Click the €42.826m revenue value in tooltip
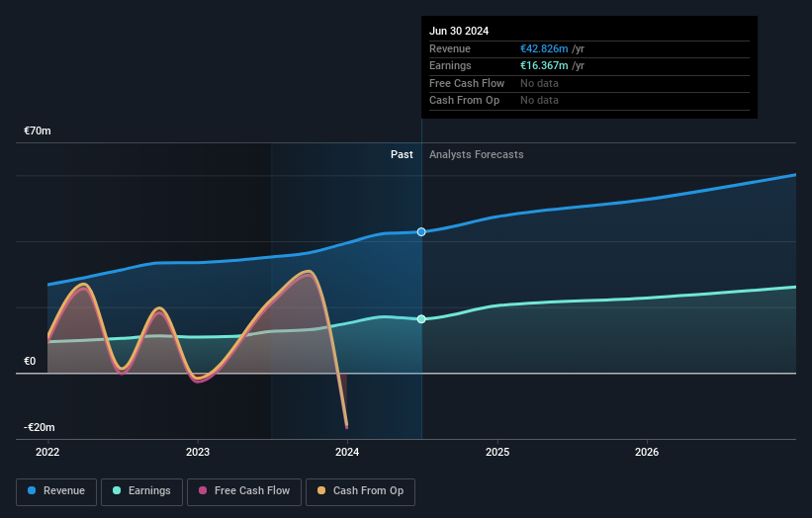Screen dimensions: 812x518 click(544, 48)
